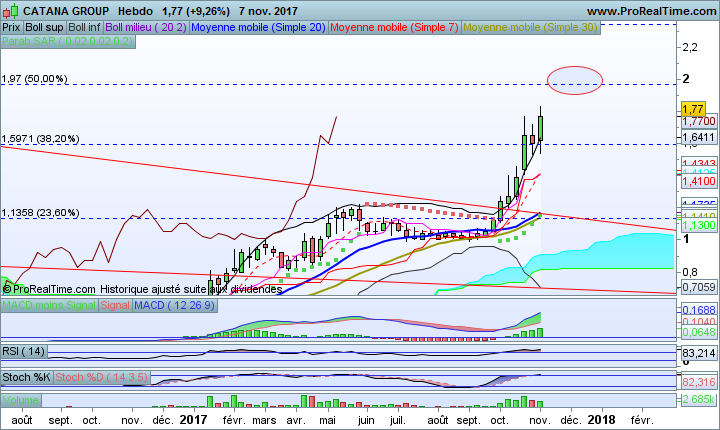Click the Hebdo timeframe text
The image size is (720, 430).
coord(135,11)
